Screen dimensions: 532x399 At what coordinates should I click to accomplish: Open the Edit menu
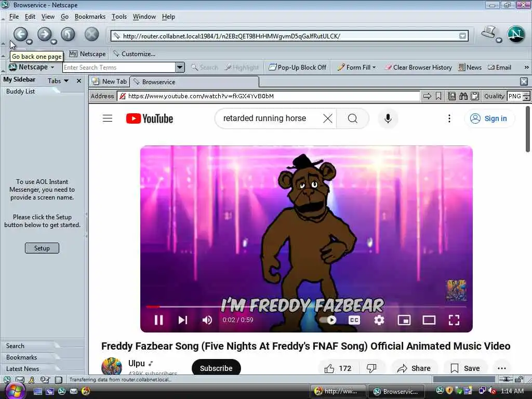click(30, 17)
